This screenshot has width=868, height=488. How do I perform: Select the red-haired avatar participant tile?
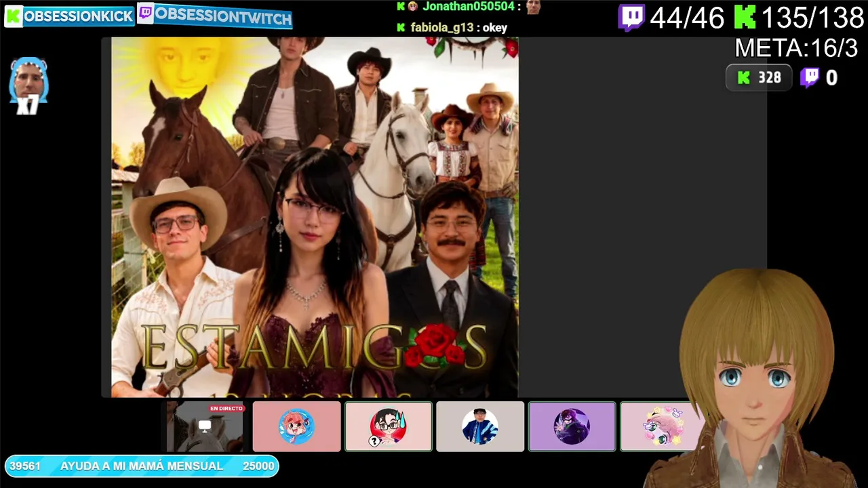click(x=297, y=426)
